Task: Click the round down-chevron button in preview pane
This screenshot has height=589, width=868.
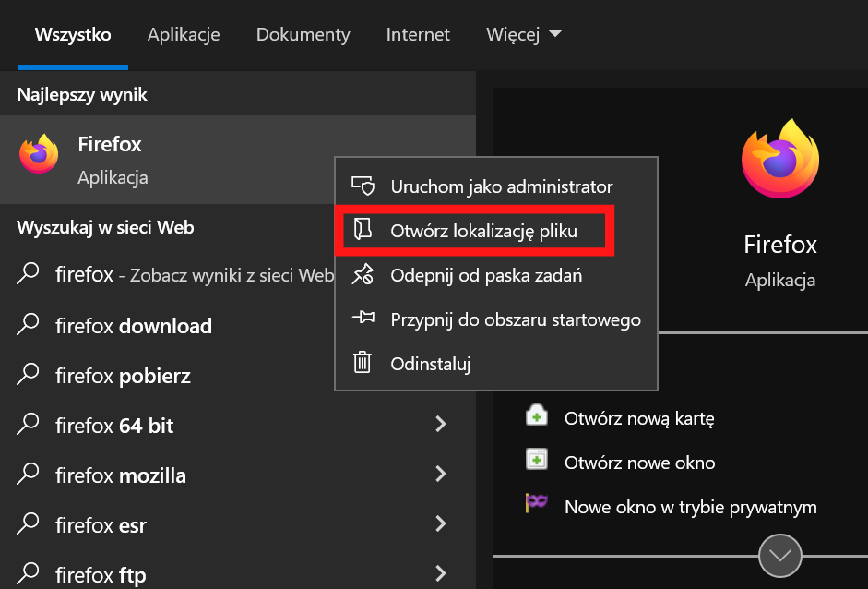Action: tap(780, 555)
